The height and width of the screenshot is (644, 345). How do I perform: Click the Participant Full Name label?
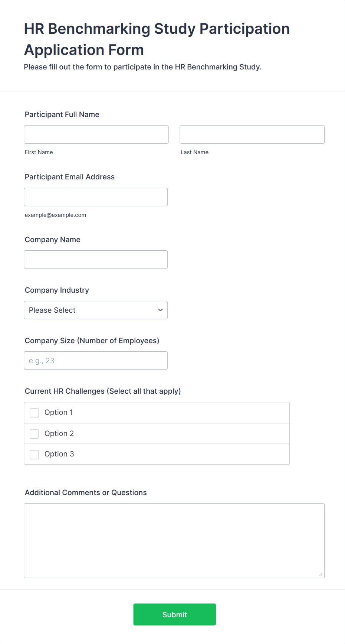[62, 114]
